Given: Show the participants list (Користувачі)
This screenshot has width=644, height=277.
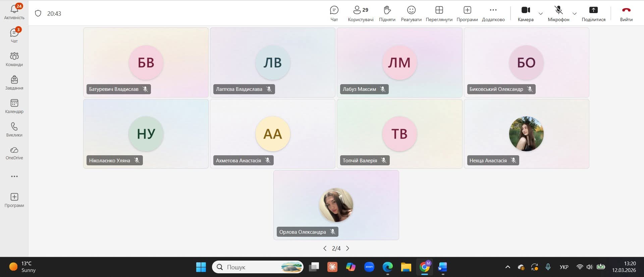Looking at the screenshot, I should coord(361,13).
